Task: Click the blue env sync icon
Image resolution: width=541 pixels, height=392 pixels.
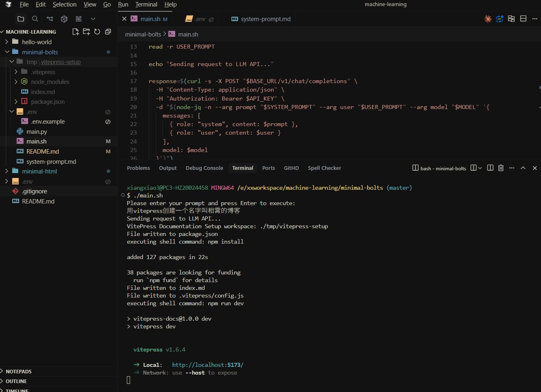Action: (x=500, y=19)
